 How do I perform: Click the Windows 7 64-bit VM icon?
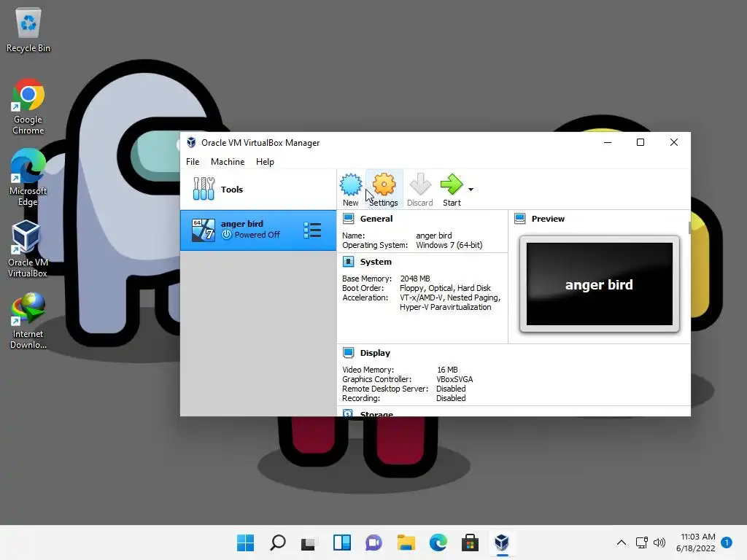pos(204,230)
